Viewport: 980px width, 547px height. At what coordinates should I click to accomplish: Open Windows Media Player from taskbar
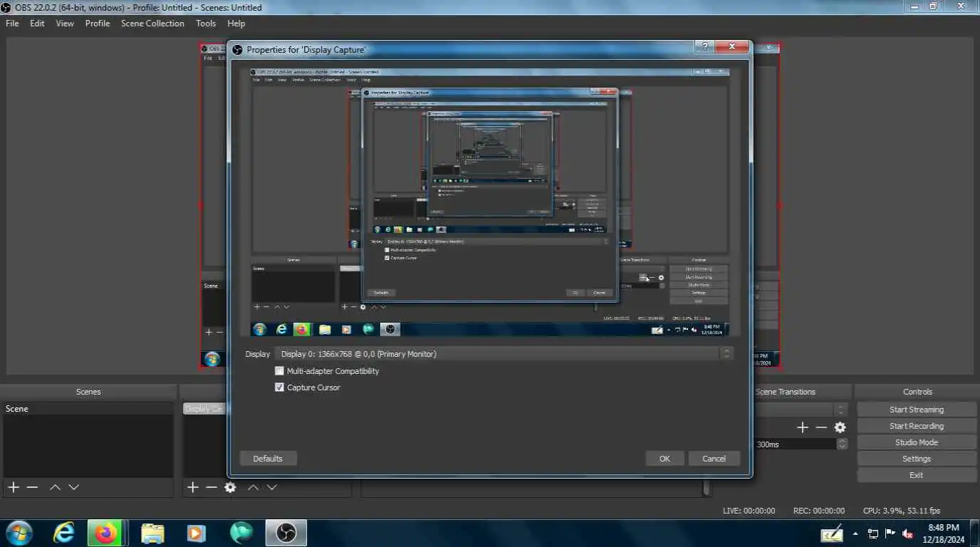[x=195, y=533]
